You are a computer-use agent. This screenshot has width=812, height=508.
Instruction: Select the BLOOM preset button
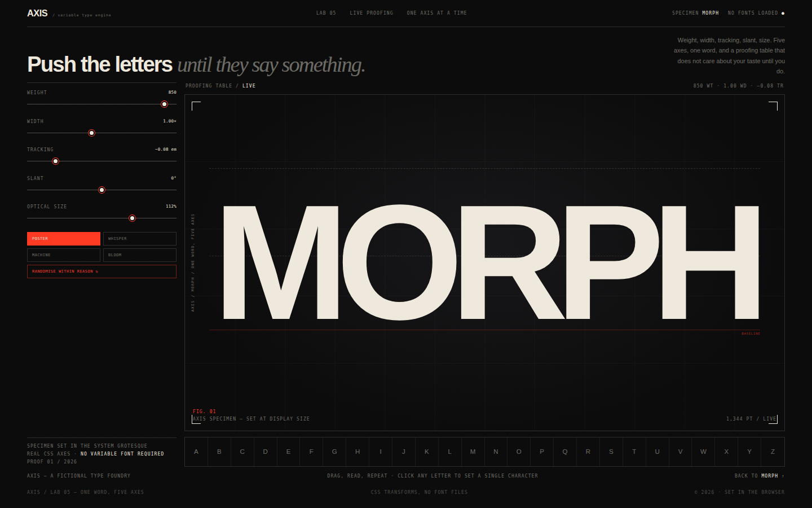tap(140, 255)
